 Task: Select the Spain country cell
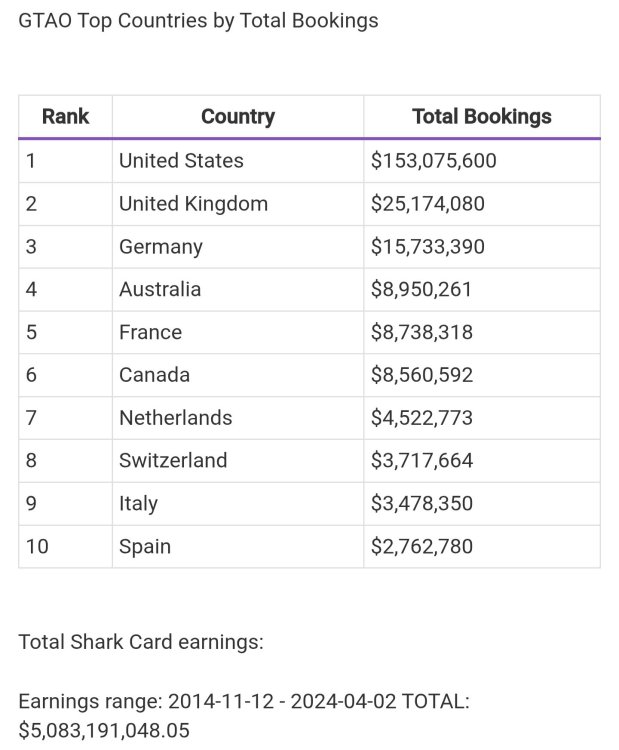(x=145, y=547)
